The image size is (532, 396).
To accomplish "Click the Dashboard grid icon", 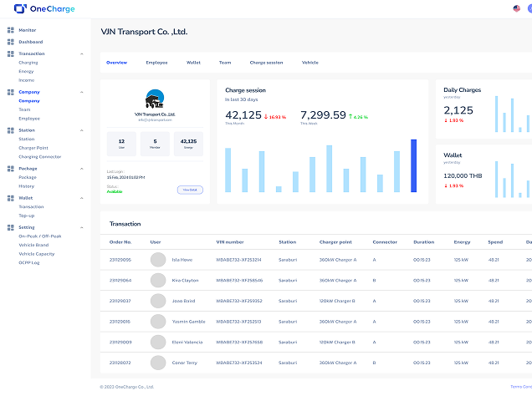I will coord(11,42).
